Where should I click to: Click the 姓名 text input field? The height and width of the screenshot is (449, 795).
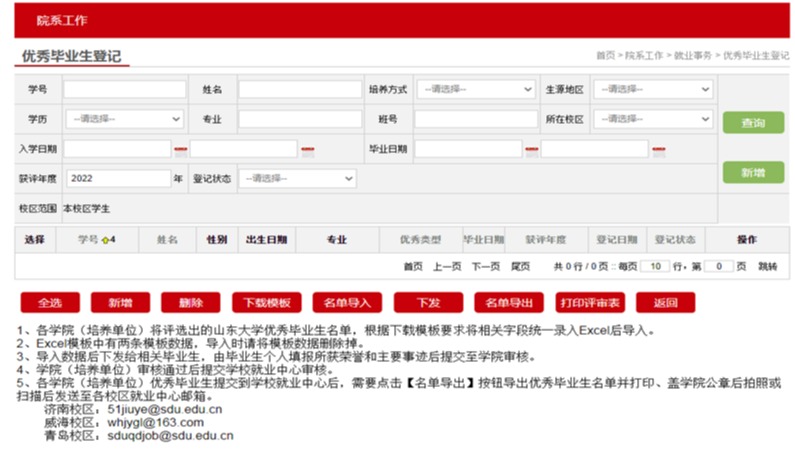click(x=299, y=89)
